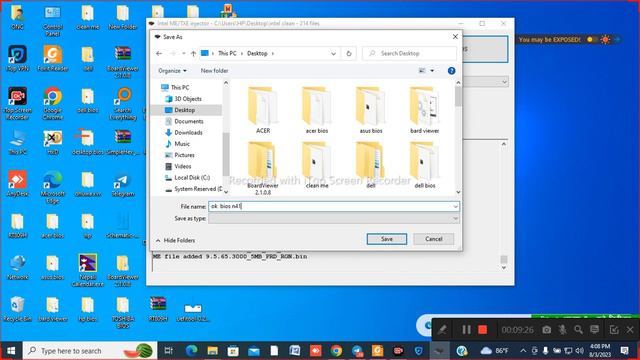Open the dell bios folder
The width and height of the screenshot is (640, 360).
click(424, 165)
